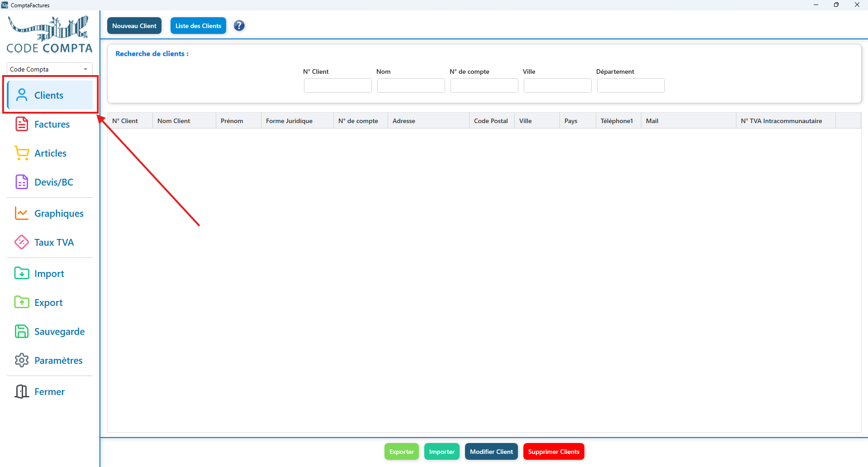Sort by the Code Postal column header
Image resolution: width=868 pixels, height=467 pixels.
click(492, 121)
